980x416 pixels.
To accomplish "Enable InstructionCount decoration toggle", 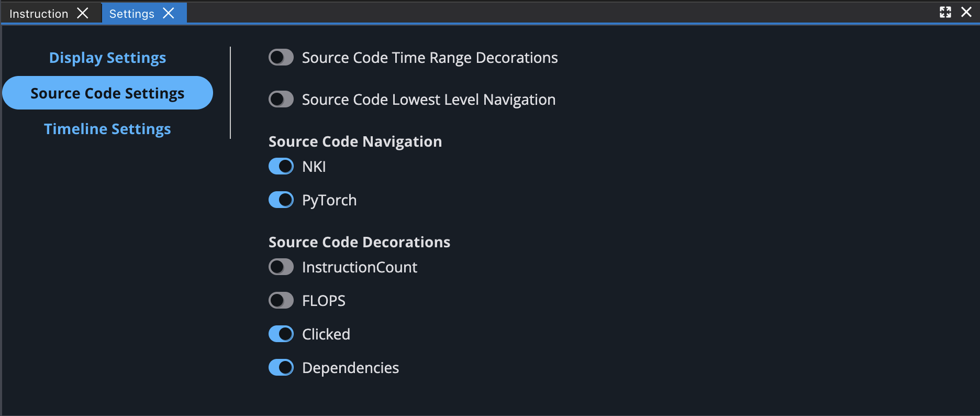I will 281,267.
